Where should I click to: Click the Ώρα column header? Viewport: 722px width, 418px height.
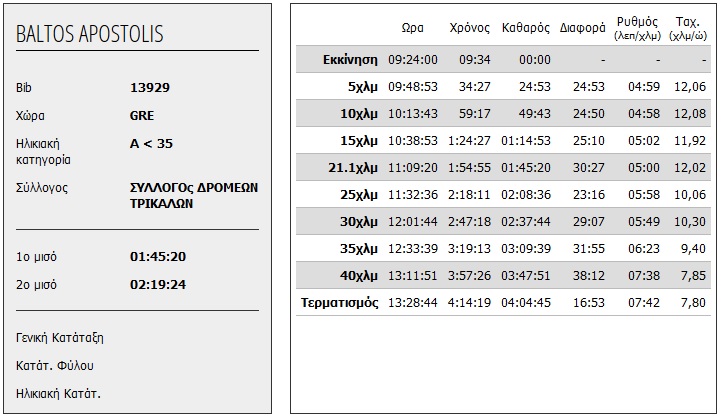412,28
